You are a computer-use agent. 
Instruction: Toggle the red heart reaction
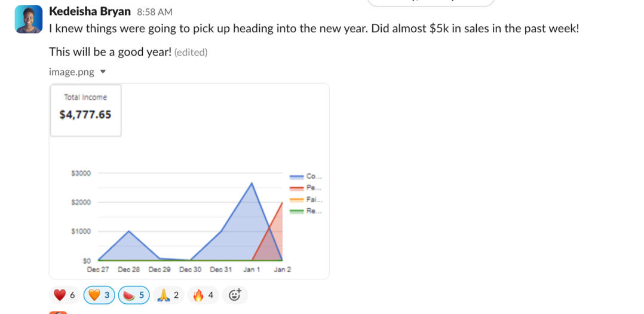pyautogui.click(x=65, y=295)
